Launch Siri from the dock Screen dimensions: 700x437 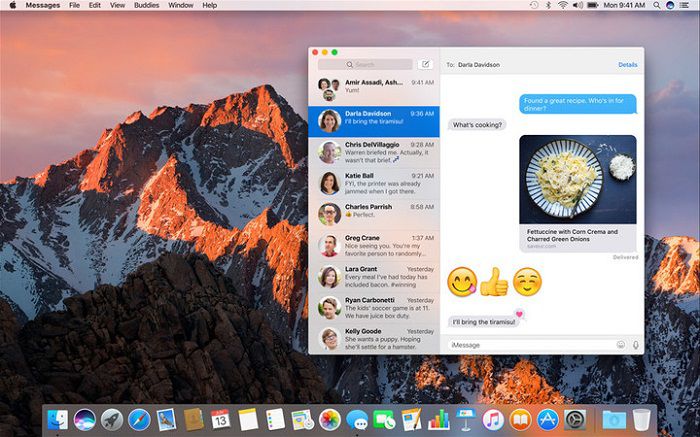click(x=85, y=420)
